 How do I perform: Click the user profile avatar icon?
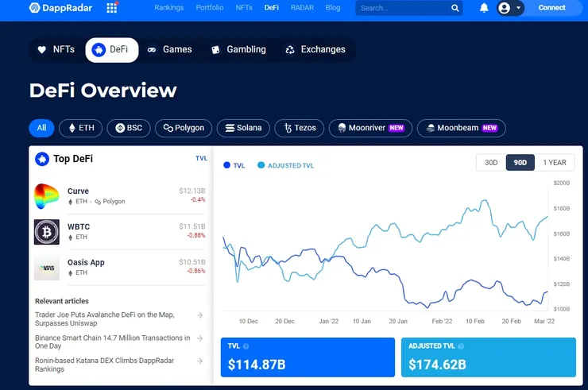click(505, 8)
